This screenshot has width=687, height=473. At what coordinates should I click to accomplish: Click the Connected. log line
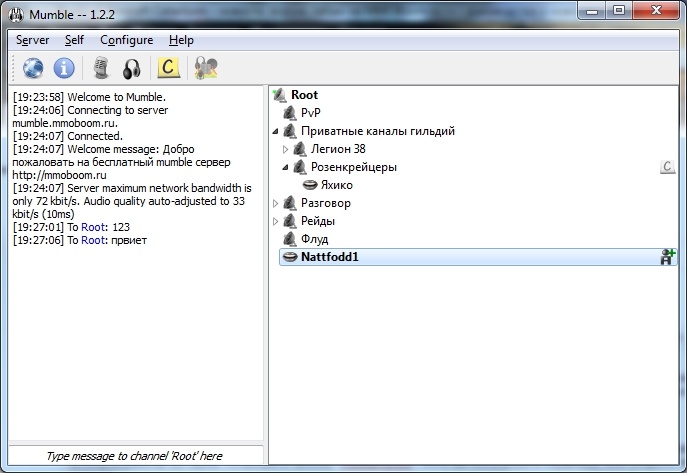click(x=68, y=136)
